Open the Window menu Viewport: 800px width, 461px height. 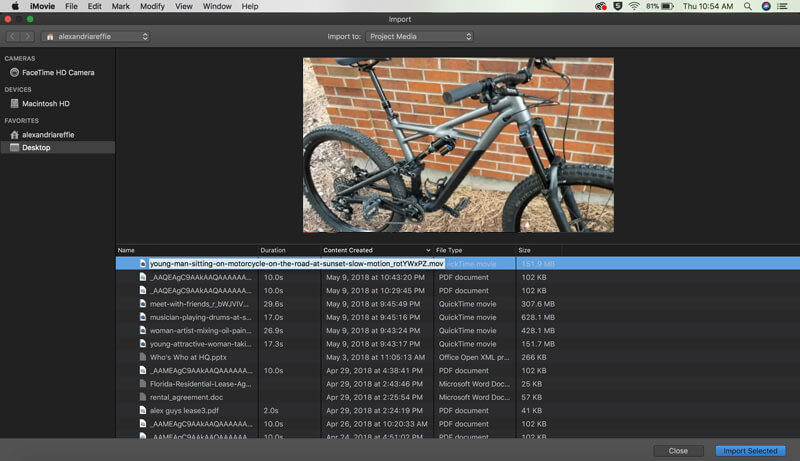pyautogui.click(x=217, y=6)
